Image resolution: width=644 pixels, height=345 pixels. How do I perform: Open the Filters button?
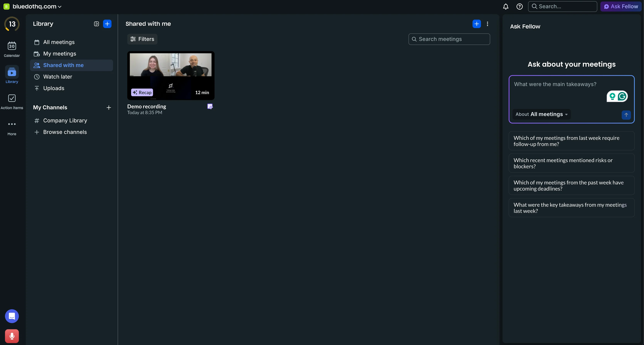[x=142, y=39]
